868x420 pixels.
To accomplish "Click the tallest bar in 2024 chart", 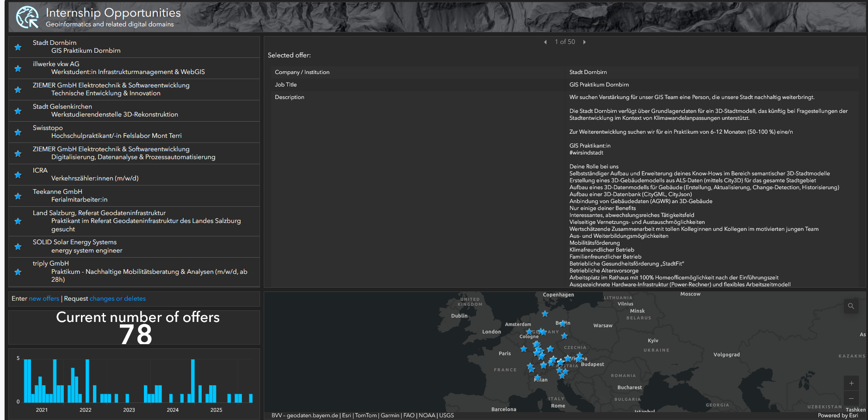I will click(x=193, y=381).
